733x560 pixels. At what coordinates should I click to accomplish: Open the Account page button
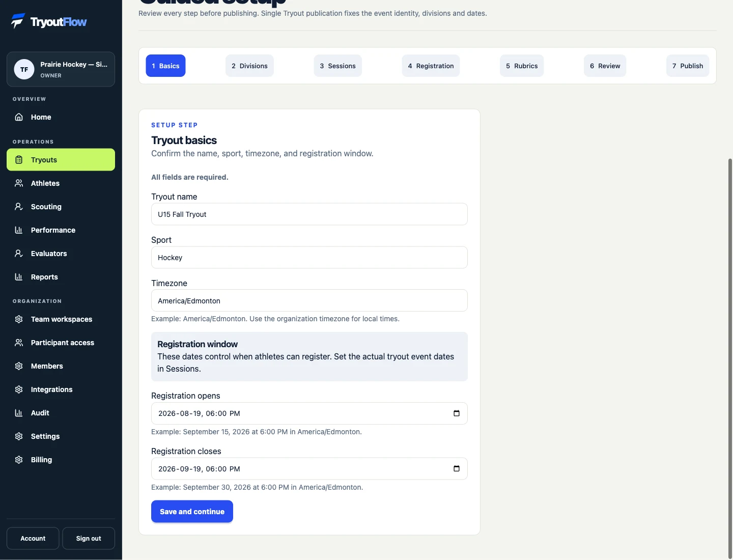(x=33, y=539)
